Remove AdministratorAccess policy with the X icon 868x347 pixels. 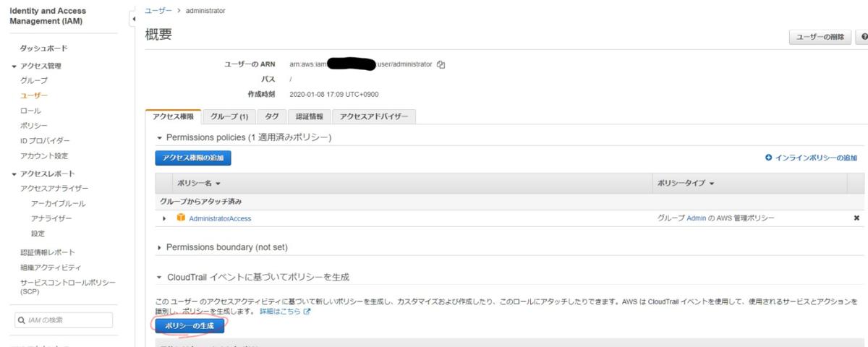tap(856, 218)
